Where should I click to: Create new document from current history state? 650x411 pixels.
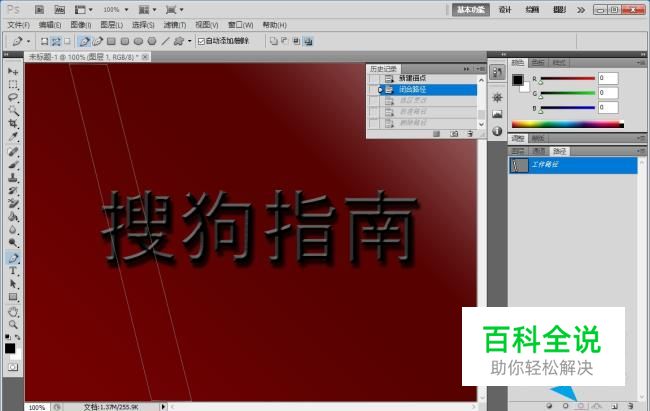tap(436, 134)
